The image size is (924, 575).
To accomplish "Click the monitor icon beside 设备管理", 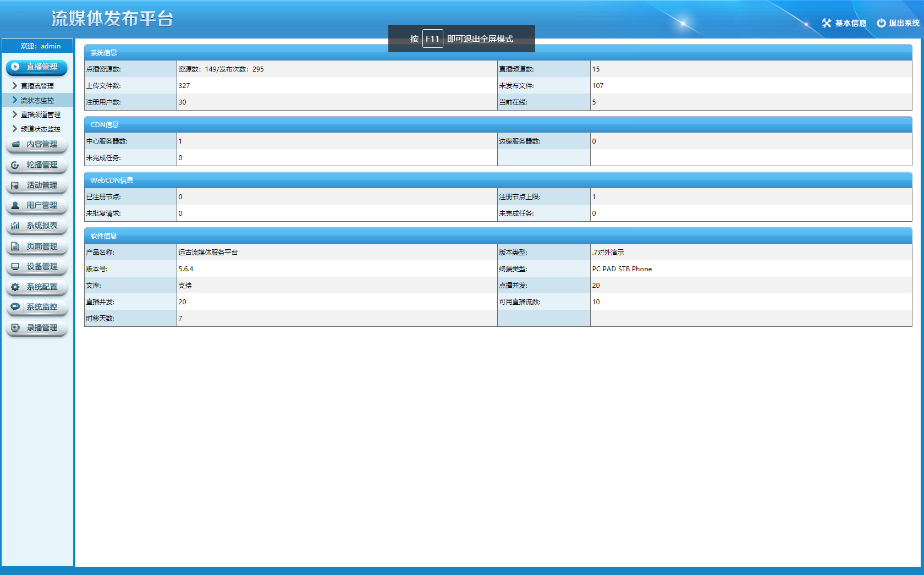I will point(15,266).
